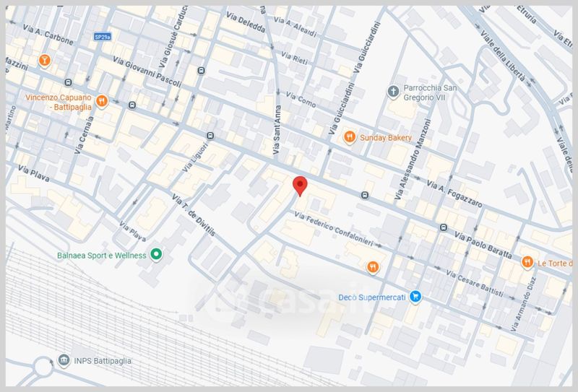This screenshot has height=392, width=578.
Task: Open the Decò Supermercati label
Action: tap(374, 297)
